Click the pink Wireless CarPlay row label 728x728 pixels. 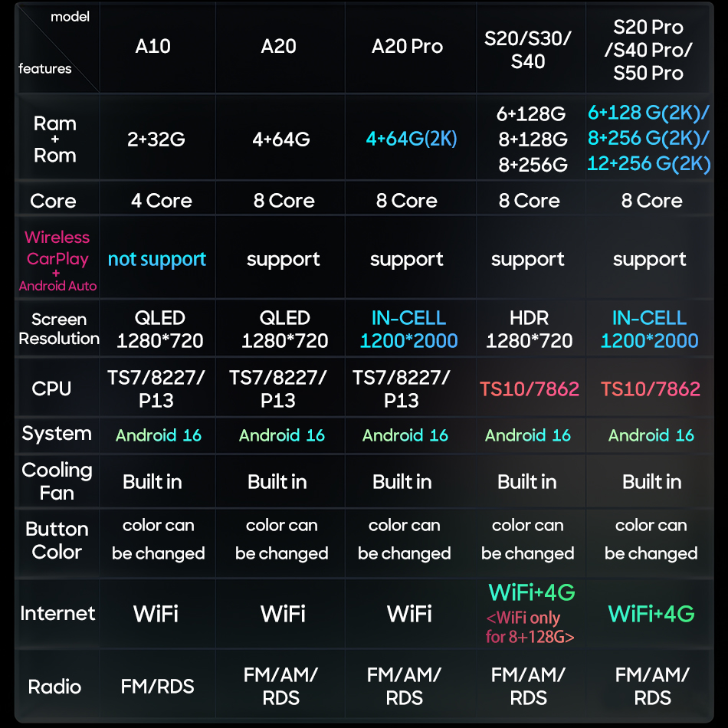(x=57, y=261)
